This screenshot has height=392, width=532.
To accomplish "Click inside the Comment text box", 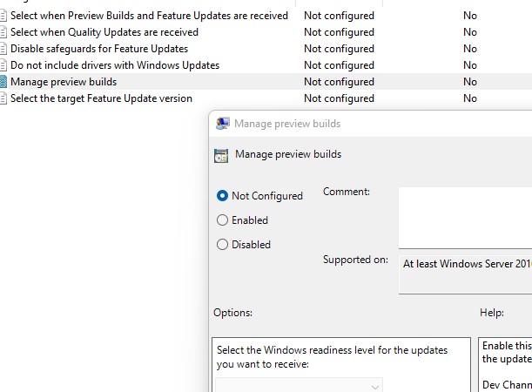I will [x=465, y=217].
